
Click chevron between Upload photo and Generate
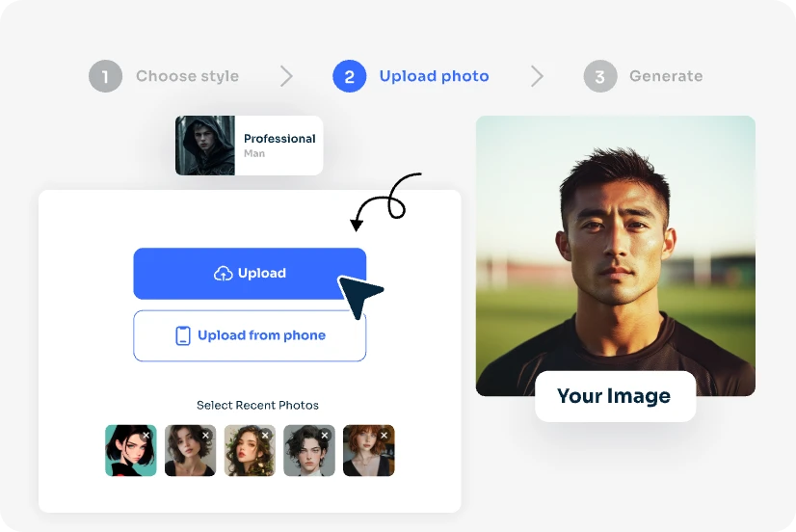[537, 76]
